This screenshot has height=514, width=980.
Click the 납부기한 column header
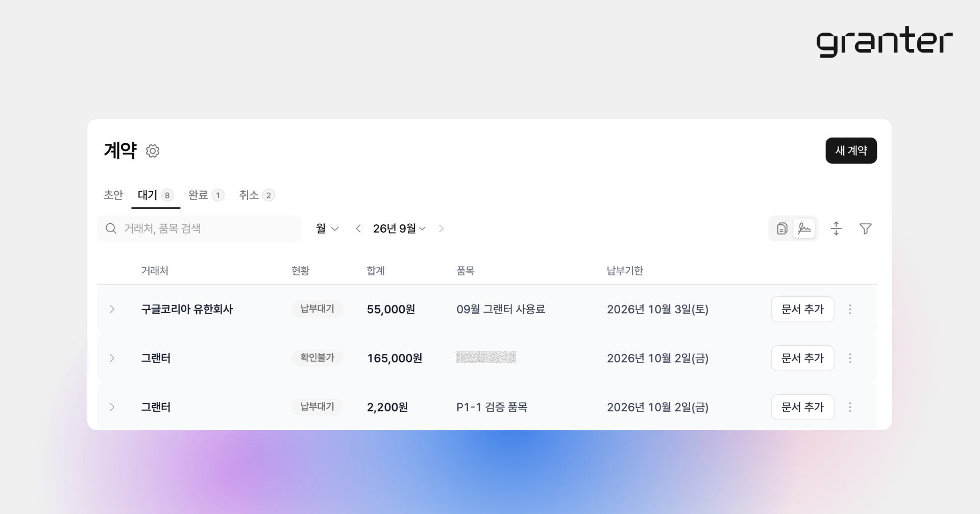(625, 271)
